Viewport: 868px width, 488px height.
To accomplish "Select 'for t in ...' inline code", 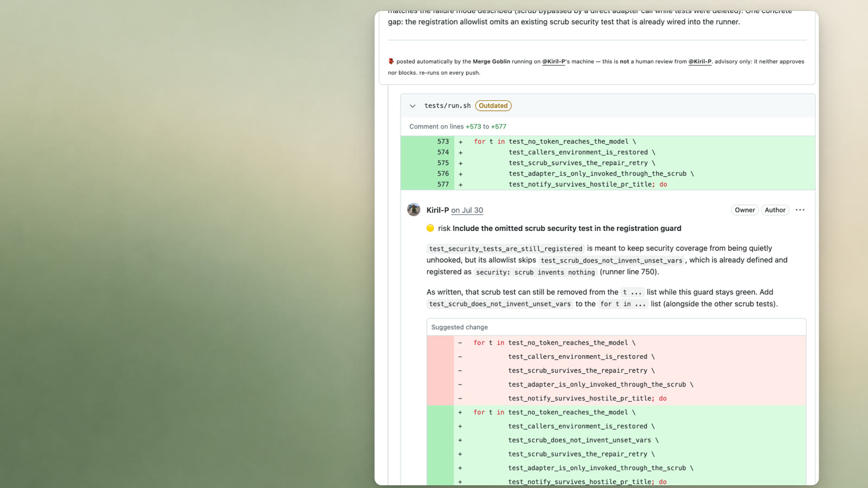I will (x=623, y=304).
